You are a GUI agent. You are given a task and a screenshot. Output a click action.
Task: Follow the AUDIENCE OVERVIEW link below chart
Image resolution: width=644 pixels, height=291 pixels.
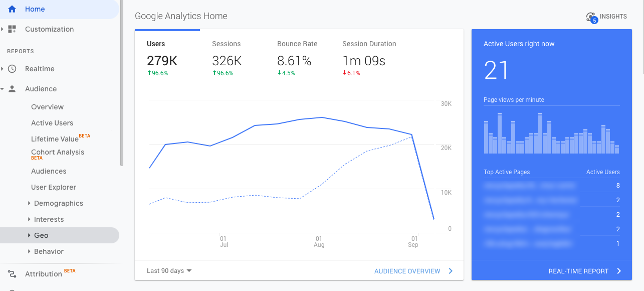click(413, 271)
